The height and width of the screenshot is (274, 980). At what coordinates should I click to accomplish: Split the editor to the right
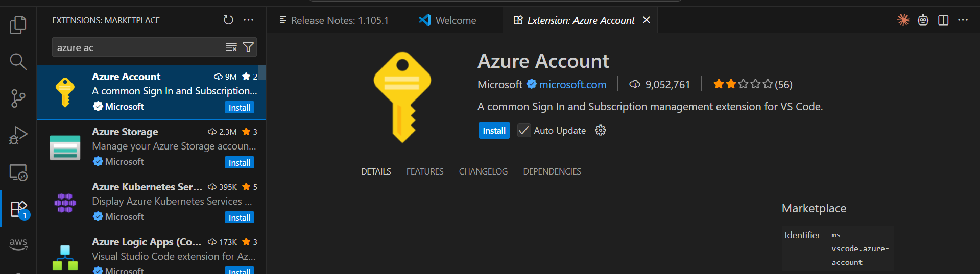[943, 20]
